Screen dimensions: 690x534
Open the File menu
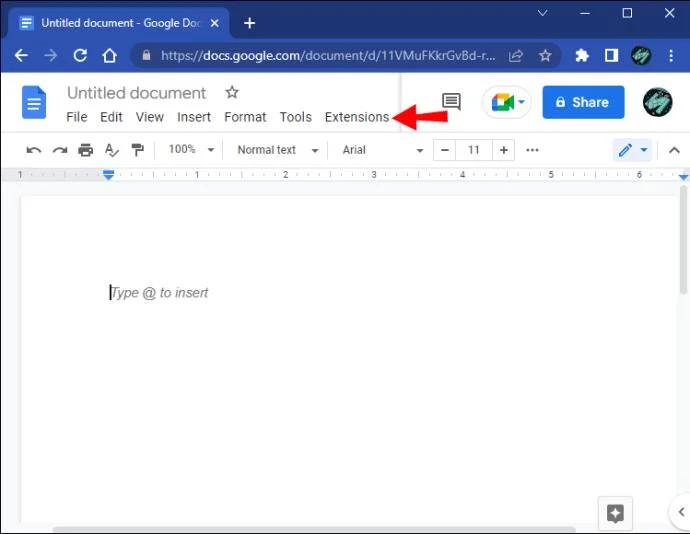tap(77, 117)
